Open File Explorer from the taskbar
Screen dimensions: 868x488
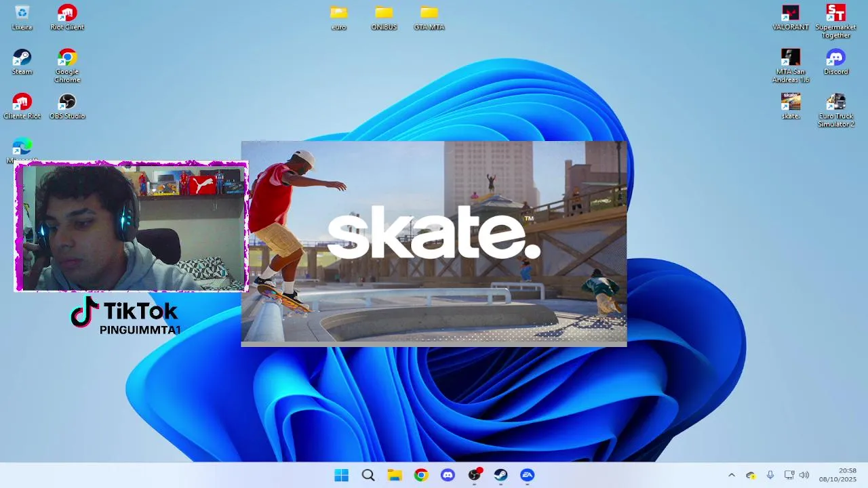pyautogui.click(x=395, y=475)
